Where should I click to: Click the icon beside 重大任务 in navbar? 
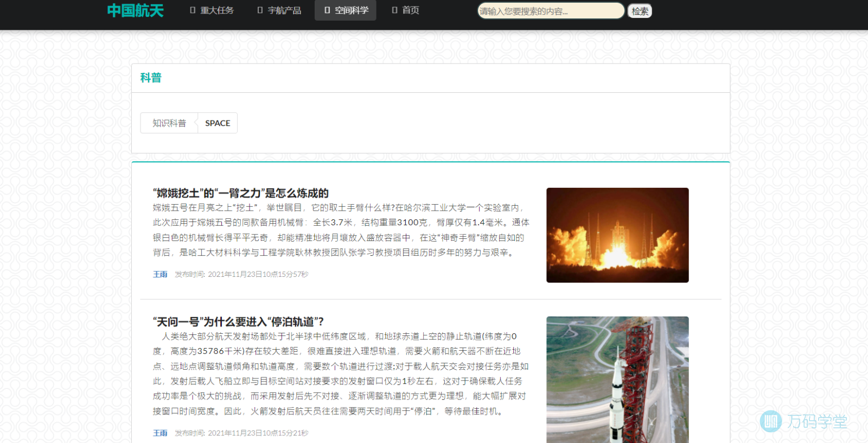[x=193, y=10]
